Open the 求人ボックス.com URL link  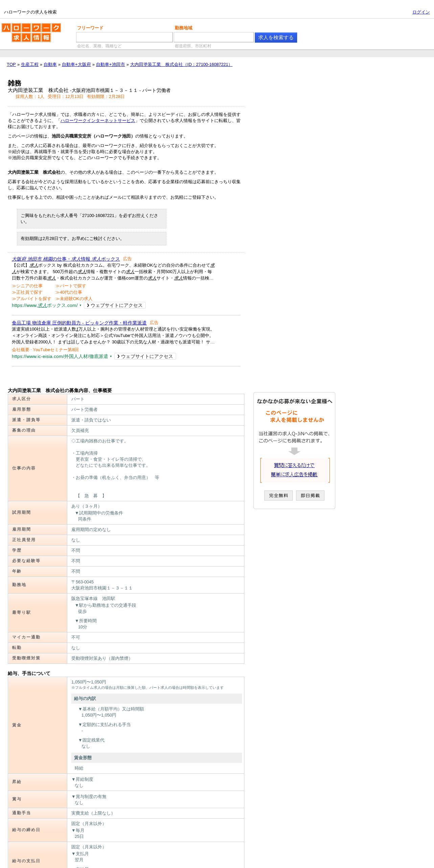tap(45, 305)
